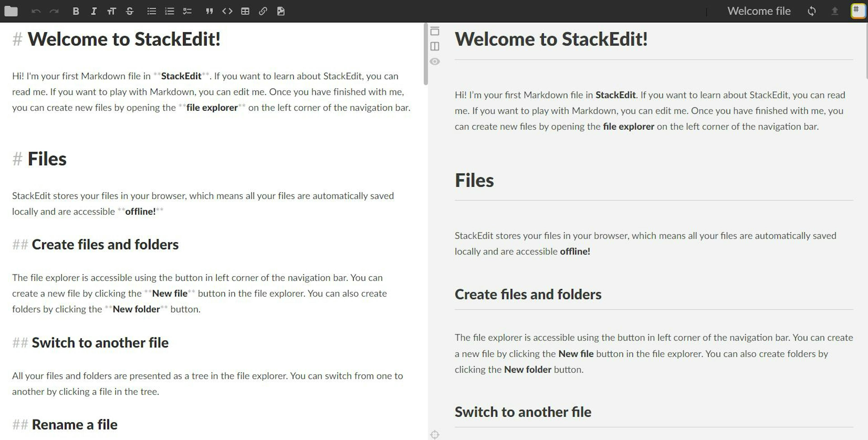Click "Create files and folders" in editor
868x440 pixels.
click(105, 245)
